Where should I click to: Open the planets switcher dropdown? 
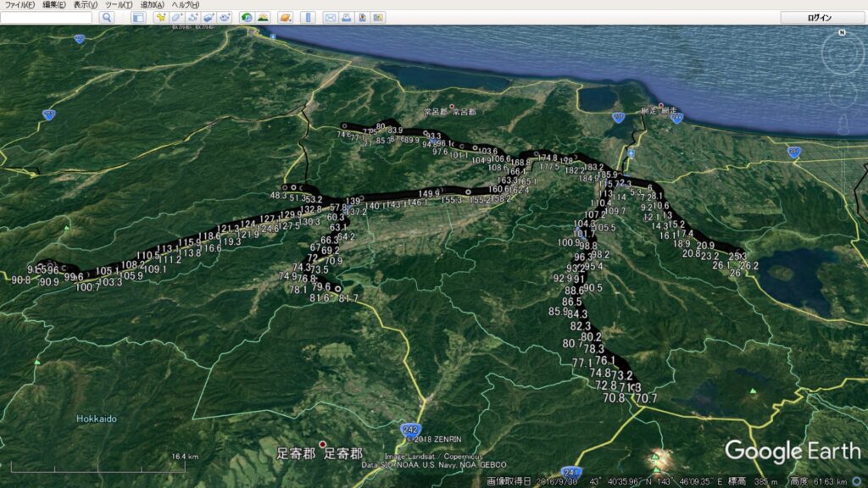[286, 17]
